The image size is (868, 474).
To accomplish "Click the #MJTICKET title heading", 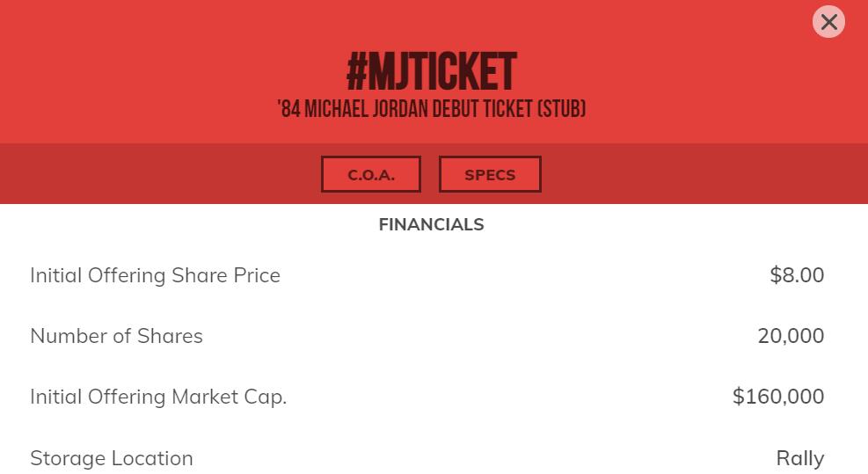I will pyautogui.click(x=432, y=72).
